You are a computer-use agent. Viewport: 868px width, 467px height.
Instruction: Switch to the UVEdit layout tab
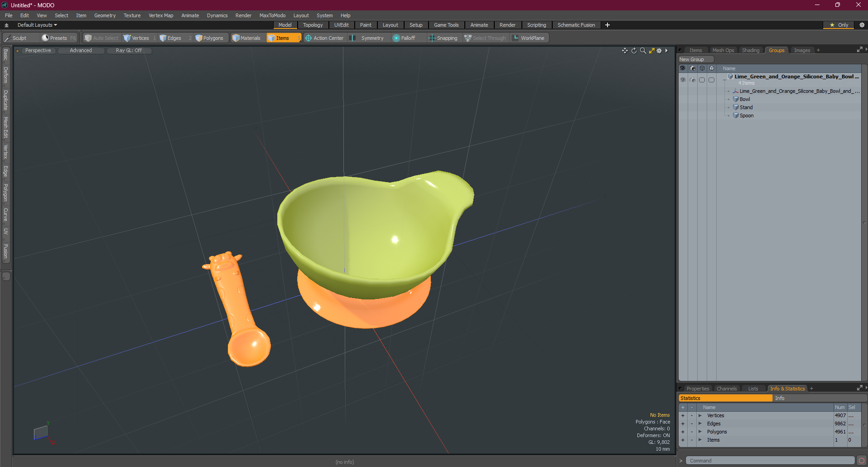click(x=341, y=25)
